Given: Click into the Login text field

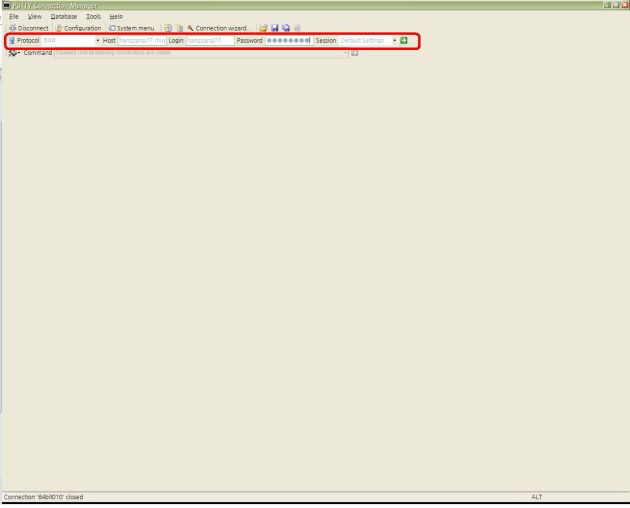Looking at the screenshot, I should pos(208,40).
